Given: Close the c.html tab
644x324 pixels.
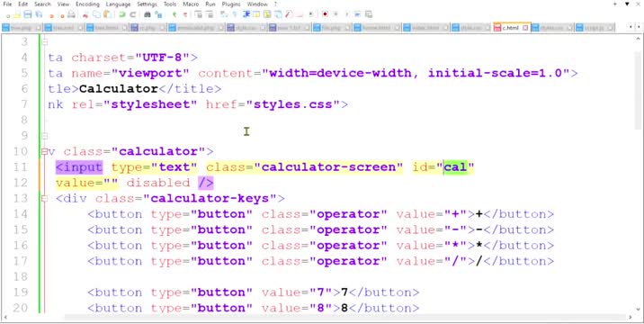Looking at the screenshot, I should pyautogui.click(x=525, y=28).
